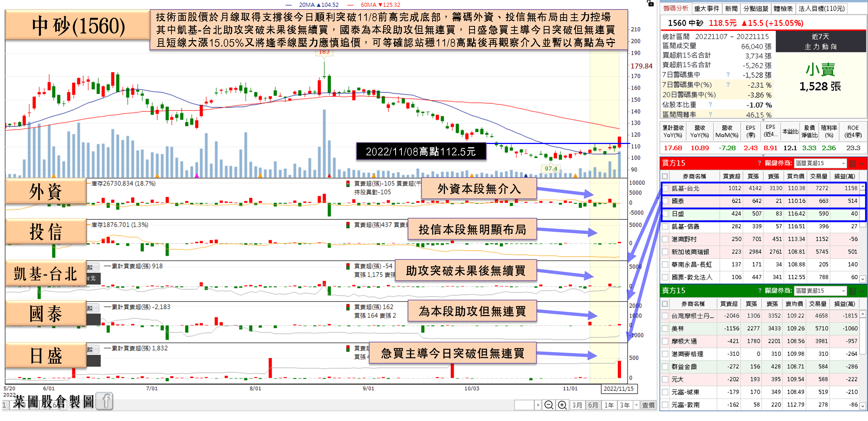Toggle select-all checkbox in 買方15 header

pos(665,176)
